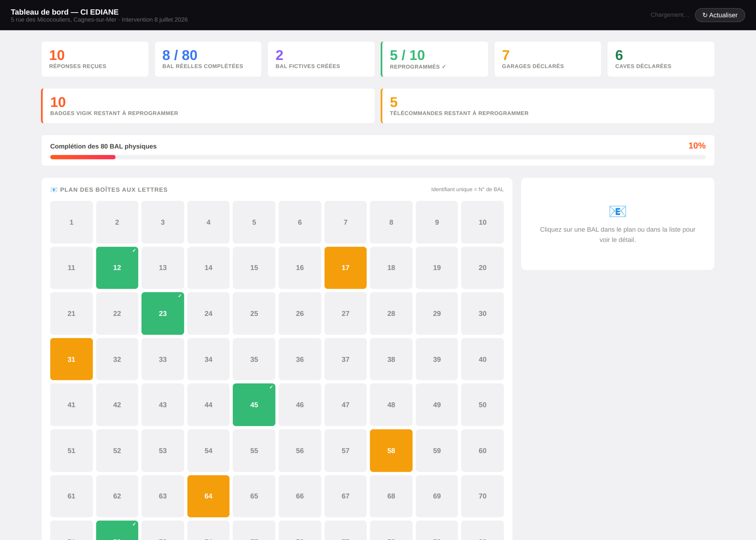The height and width of the screenshot is (540, 756).
Task: Open Badges Vigik restant à reprogrammer card
Action: (208, 106)
